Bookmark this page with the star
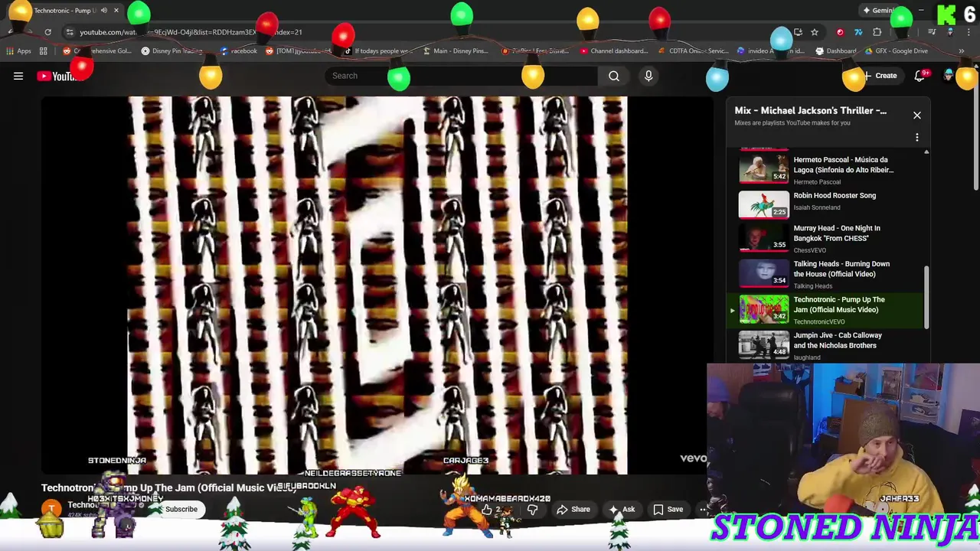 815,32
